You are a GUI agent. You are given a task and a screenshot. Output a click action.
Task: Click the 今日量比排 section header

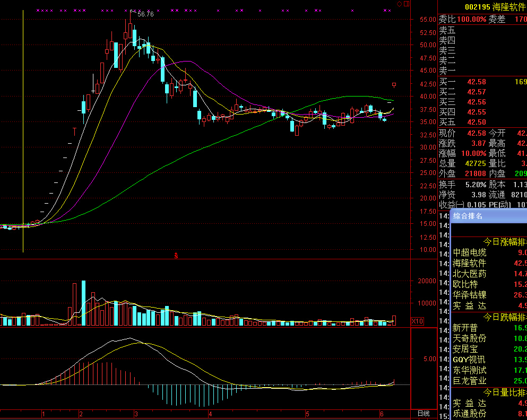pos(505,392)
